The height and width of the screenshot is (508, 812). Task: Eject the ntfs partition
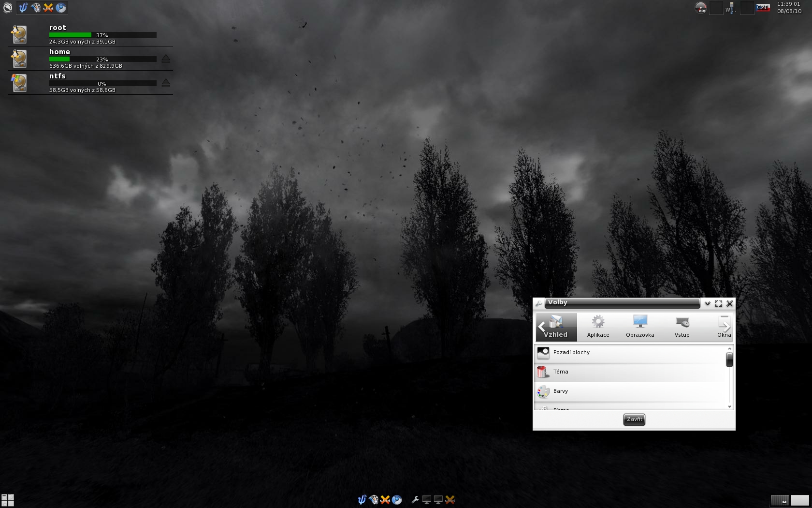(166, 83)
